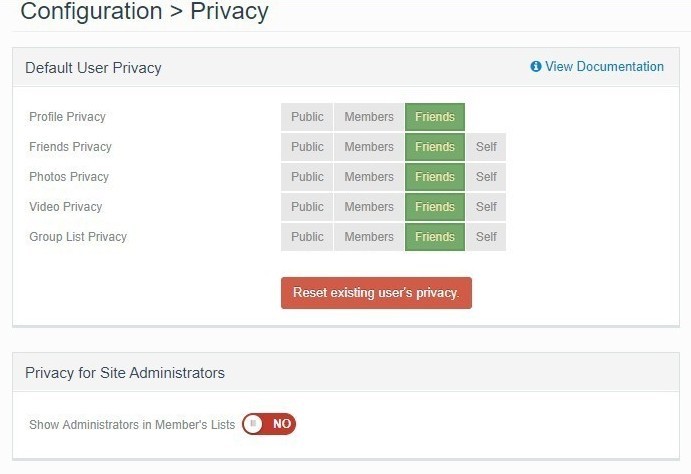Set Photos Privacy to Public
Screen dimensions: 691x474
(307, 177)
